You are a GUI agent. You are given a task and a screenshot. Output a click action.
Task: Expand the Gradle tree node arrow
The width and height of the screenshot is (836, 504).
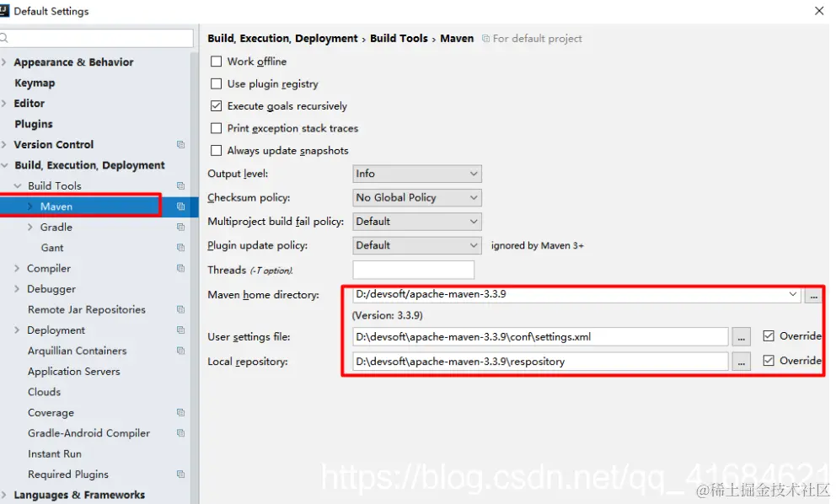[29, 228]
